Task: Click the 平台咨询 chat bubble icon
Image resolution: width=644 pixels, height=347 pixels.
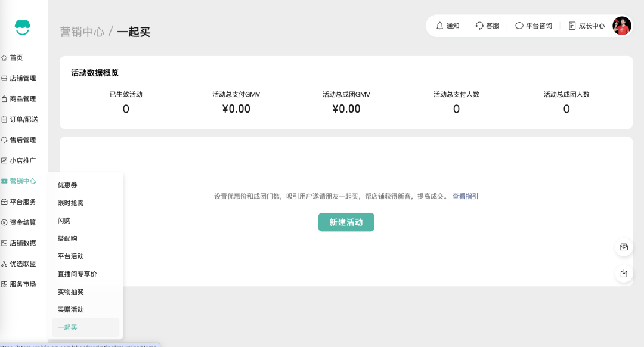Action: click(519, 26)
